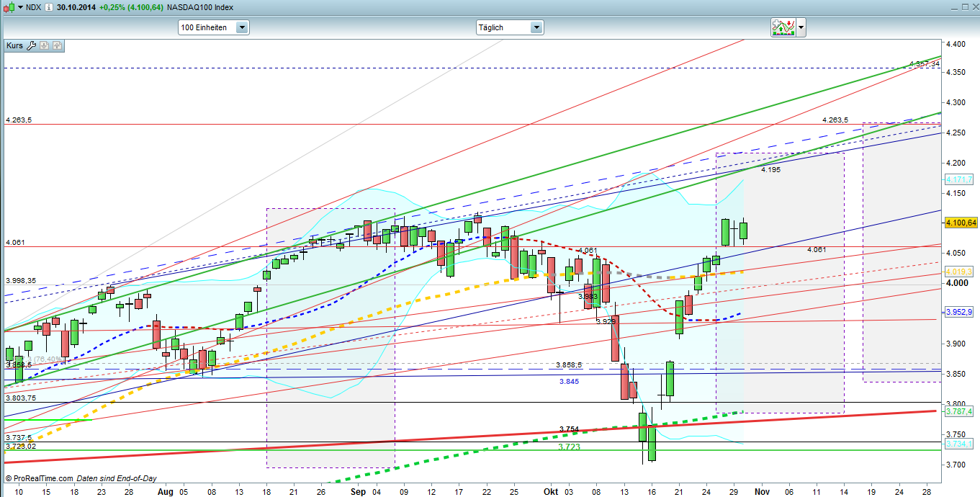Click the 4.195 chart annotation

770,169
